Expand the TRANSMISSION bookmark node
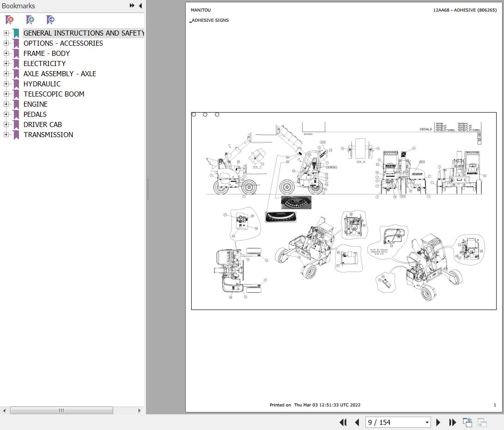The height and width of the screenshot is (430, 504). 5,134
